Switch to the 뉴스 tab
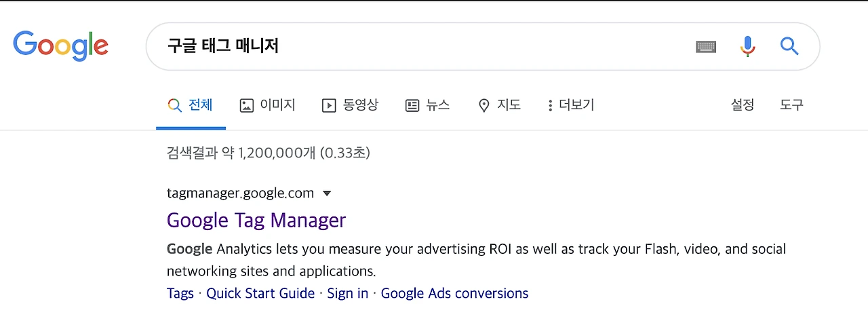The height and width of the screenshot is (323, 868). 427,105
